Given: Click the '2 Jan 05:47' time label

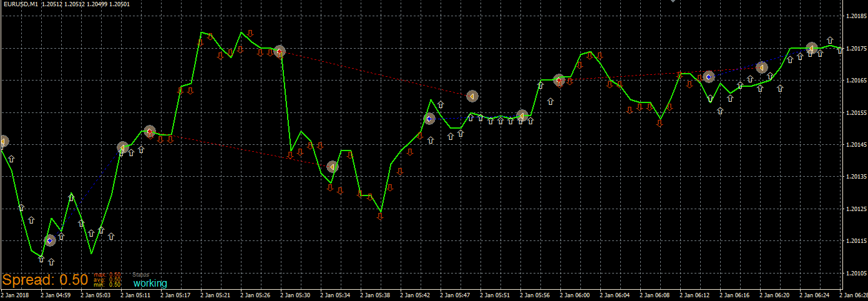Looking at the screenshot, I should [x=456, y=295].
